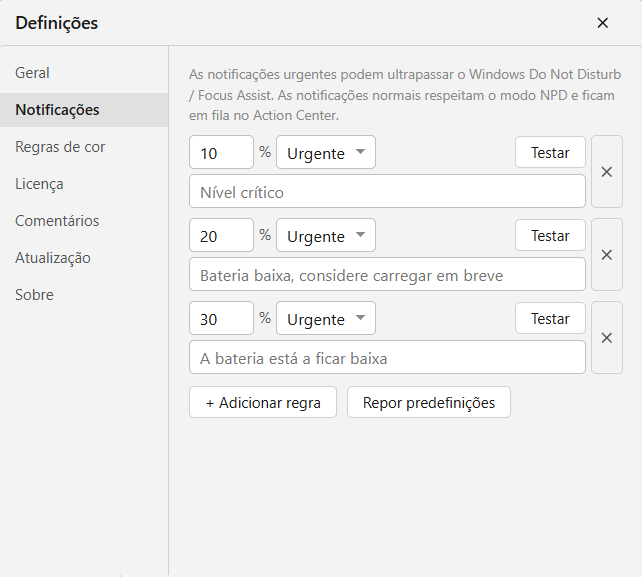Edit the Bateria baixa, considere carregar message
This screenshot has width=642, height=577.
tap(387, 274)
